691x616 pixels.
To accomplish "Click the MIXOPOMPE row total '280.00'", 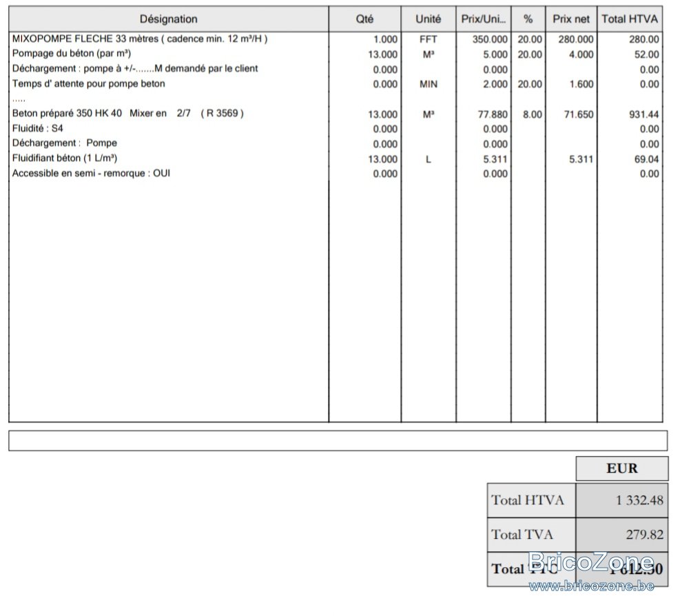I will [644, 39].
